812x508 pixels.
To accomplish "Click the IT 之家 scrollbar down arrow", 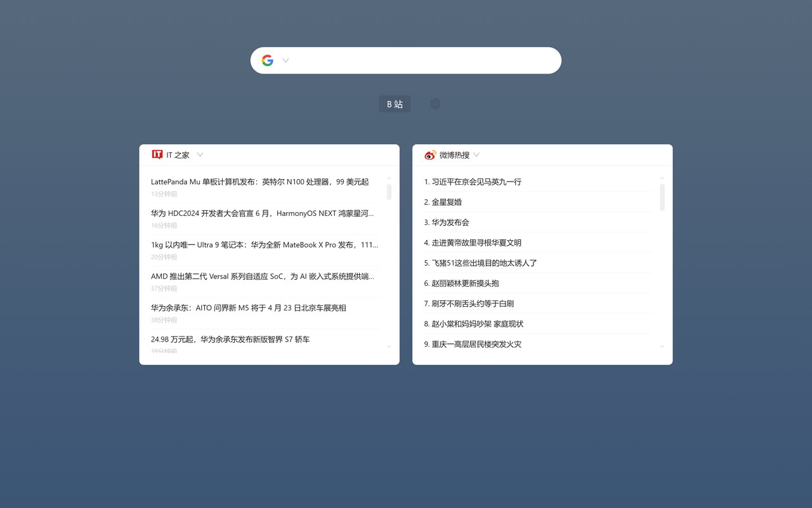I will (389, 347).
